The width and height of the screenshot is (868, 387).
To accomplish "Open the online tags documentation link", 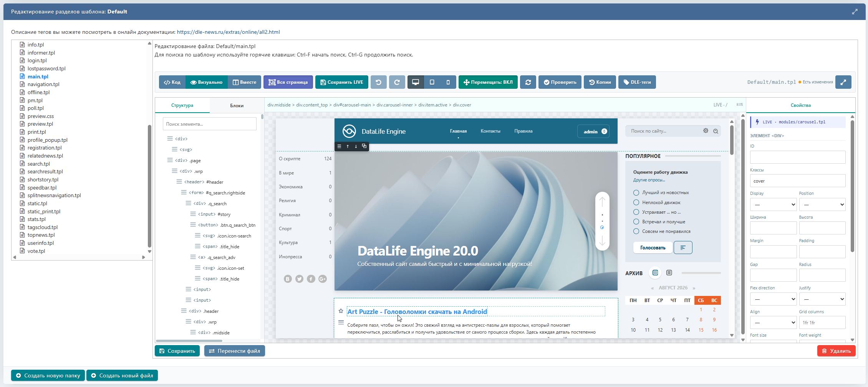I will point(228,32).
